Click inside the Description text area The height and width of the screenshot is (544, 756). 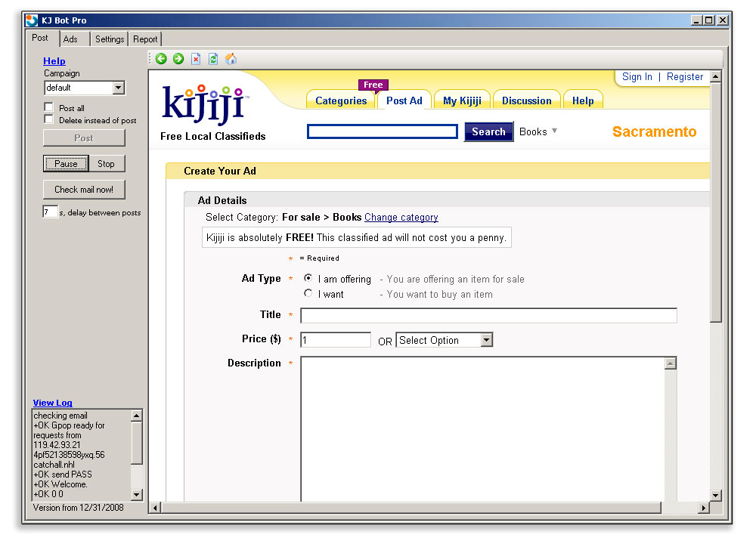pos(482,429)
